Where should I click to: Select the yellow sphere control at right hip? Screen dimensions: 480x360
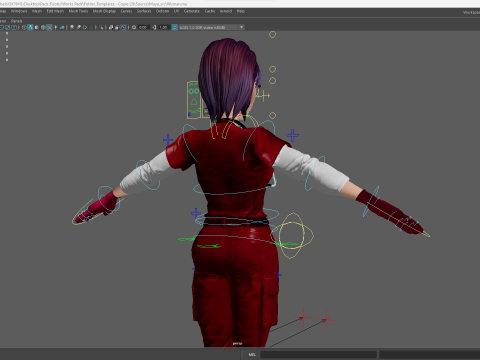(292, 236)
